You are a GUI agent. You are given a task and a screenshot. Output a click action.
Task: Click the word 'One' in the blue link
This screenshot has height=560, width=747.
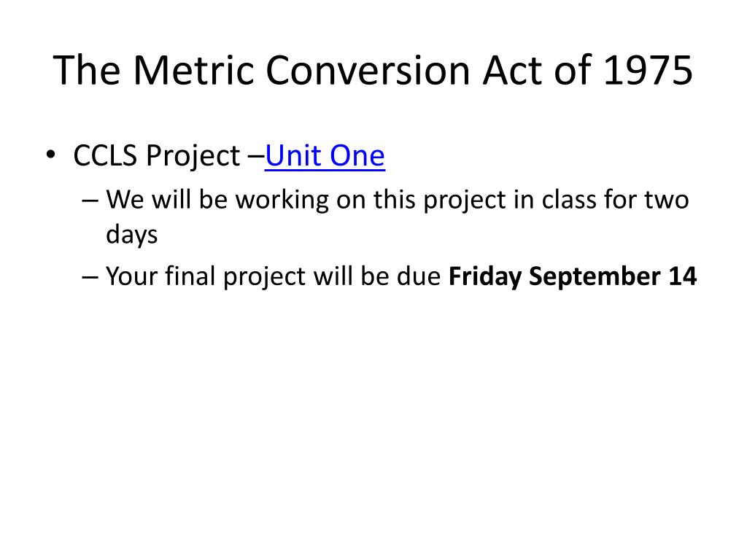pyautogui.click(x=357, y=156)
